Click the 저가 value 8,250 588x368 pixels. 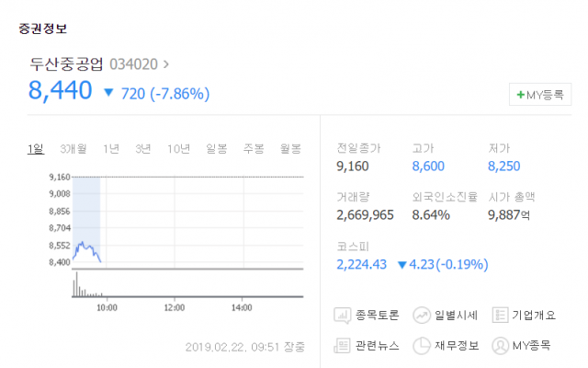(504, 167)
